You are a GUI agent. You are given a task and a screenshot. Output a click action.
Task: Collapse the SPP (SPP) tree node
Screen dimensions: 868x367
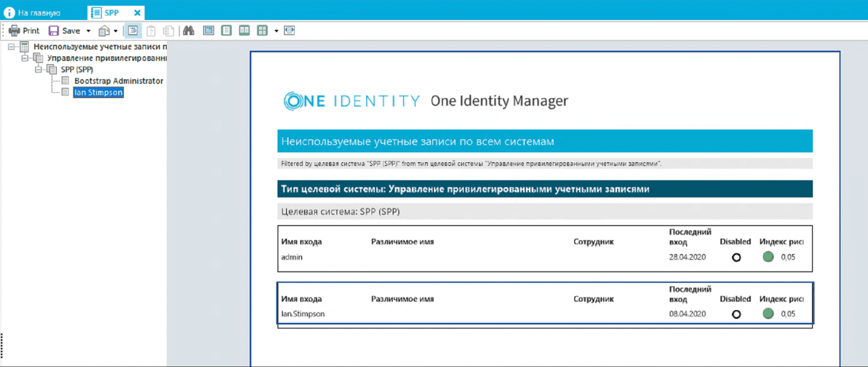(x=38, y=69)
